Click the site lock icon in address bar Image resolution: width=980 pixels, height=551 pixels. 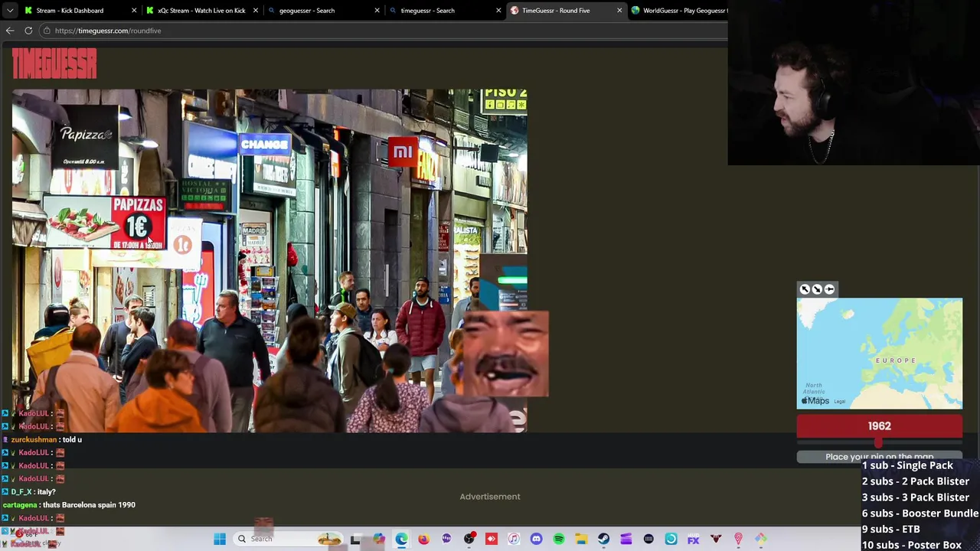(x=47, y=31)
